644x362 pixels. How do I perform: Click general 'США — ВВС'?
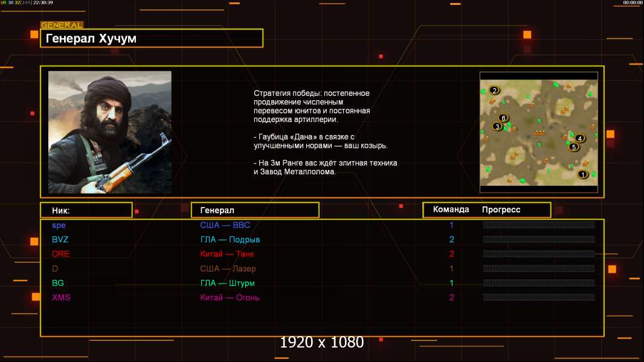point(225,225)
